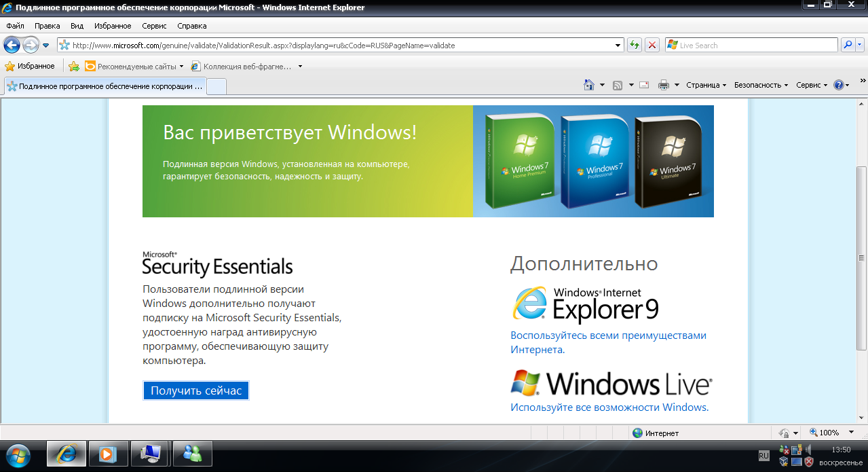Image resolution: width=868 pixels, height=472 pixels.
Task: Open a new blank tab
Action: [x=216, y=86]
